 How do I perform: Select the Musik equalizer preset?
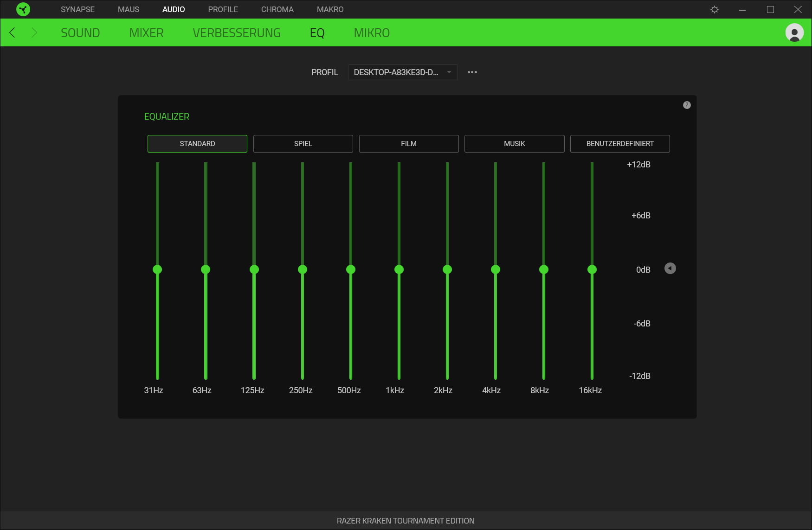[514, 144]
